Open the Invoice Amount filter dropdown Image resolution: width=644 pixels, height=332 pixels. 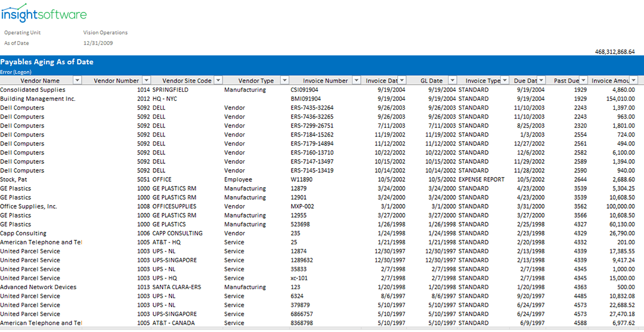pos(634,80)
